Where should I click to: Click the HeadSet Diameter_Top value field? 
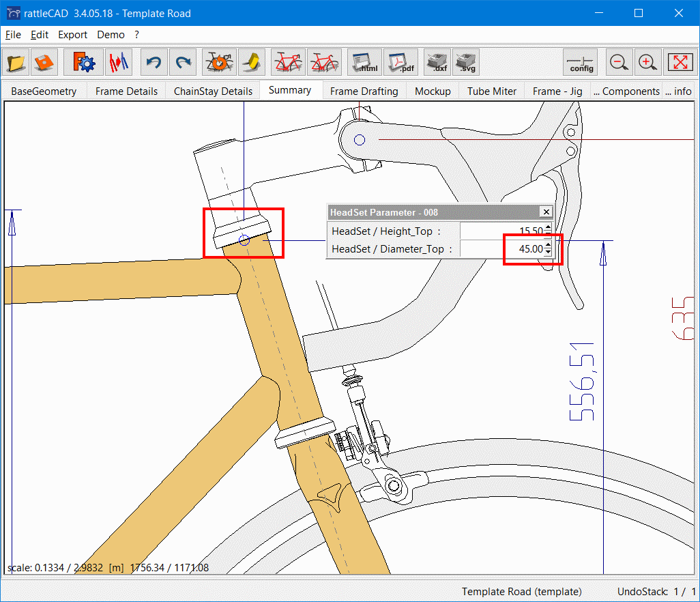(x=505, y=249)
